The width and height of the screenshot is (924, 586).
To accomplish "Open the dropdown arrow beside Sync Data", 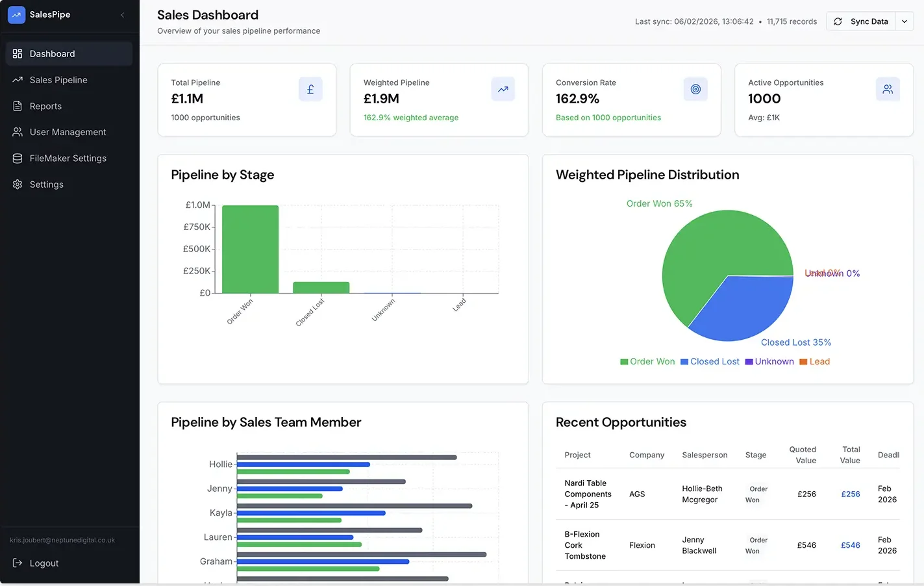I will [x=905, y=21].
